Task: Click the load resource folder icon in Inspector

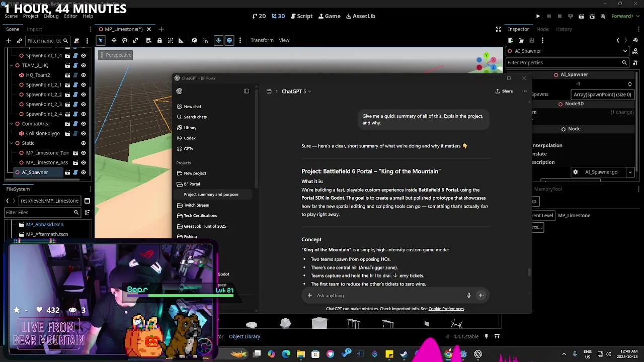Action: pyautogui.click(x=521, y=40)
